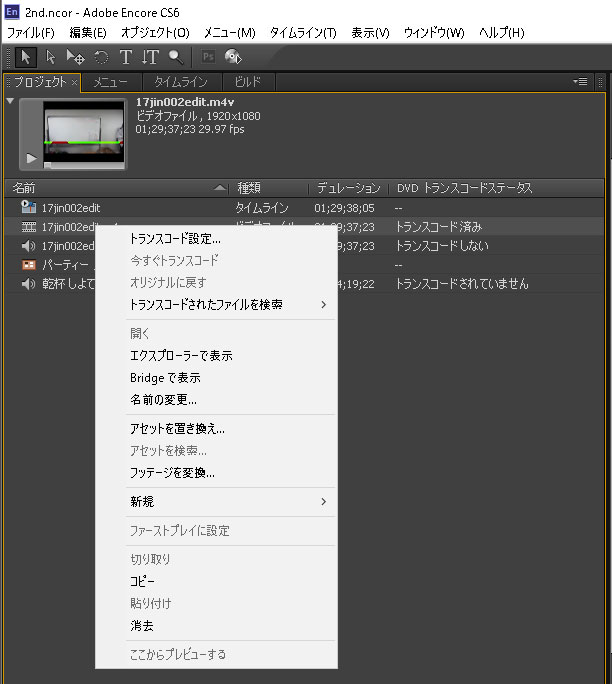The image size is (612, 684).
Task: Click the トランスコード済み status cell
Action: (438, 227)
